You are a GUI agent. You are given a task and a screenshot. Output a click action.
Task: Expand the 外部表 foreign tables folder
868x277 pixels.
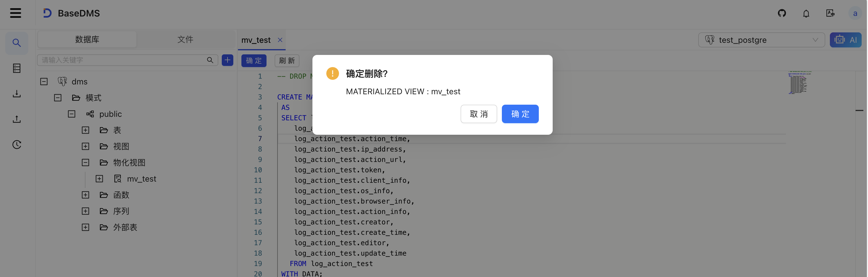(x=85, y=227)
